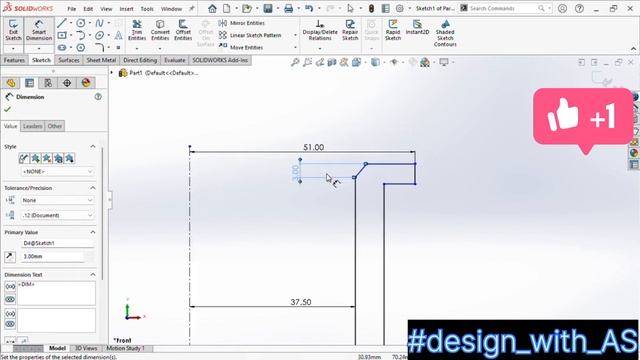The image size is (640, 360).
Task: Collapse the Primary Value section
Action: click(x=93, y=232)
